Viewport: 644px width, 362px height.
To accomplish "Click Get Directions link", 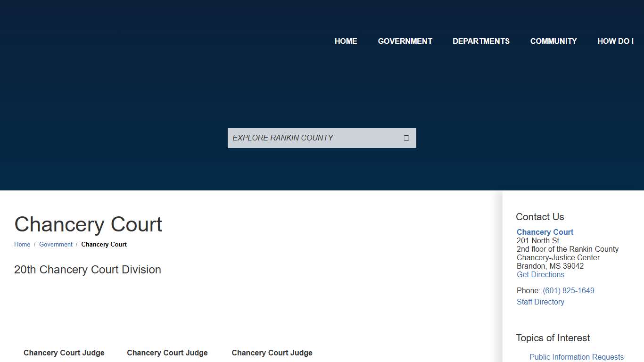I will coord(540,274).
